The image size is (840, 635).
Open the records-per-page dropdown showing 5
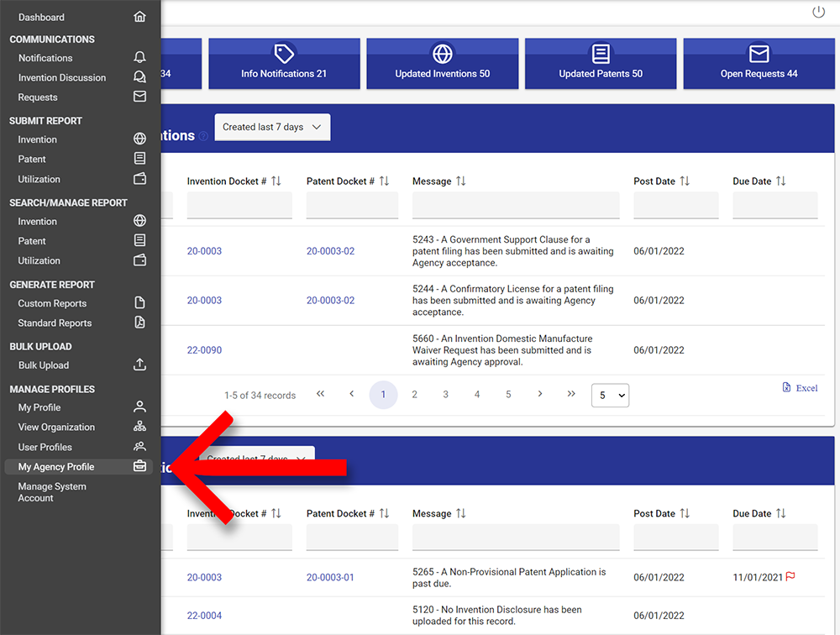tap(610, 395)
